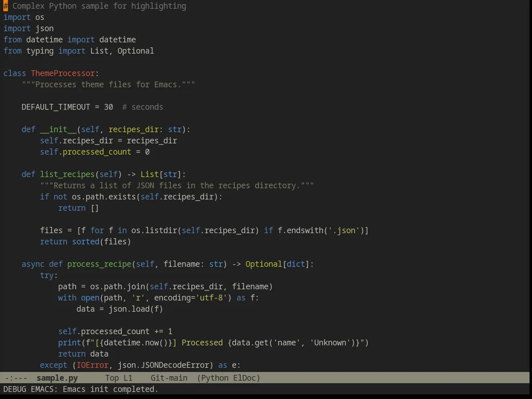532x399 pixels.
Task: Click the 'utf-8' encoding string
Action: [211, 298]
